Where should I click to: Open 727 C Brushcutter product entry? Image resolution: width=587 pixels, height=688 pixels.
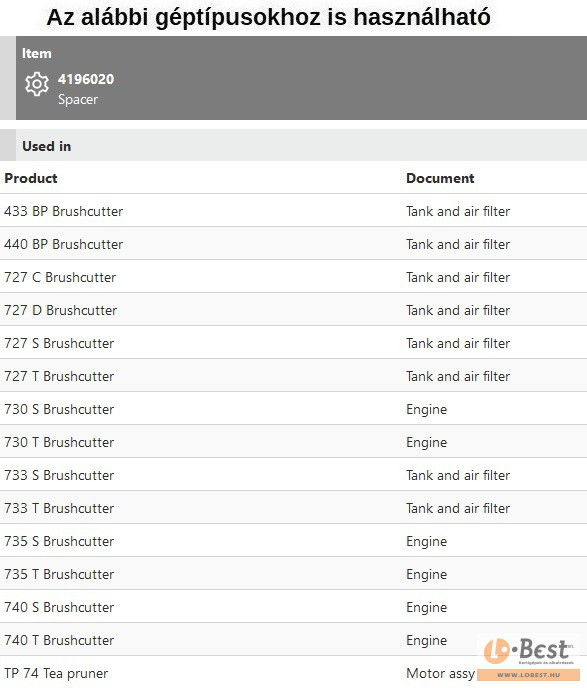pyautogui.click(x=60, y=277)
